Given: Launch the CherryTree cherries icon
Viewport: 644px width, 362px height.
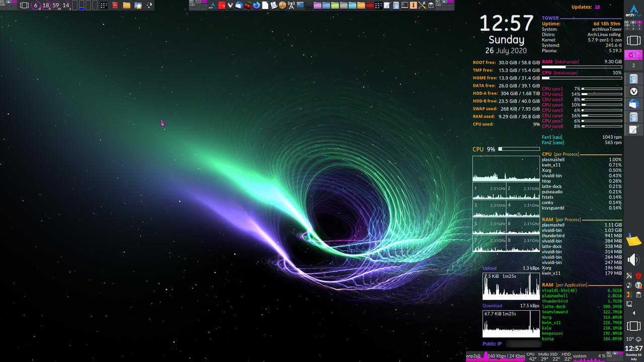Looking at the screenshot, I should pyautogui.click(x=248, y=6).
